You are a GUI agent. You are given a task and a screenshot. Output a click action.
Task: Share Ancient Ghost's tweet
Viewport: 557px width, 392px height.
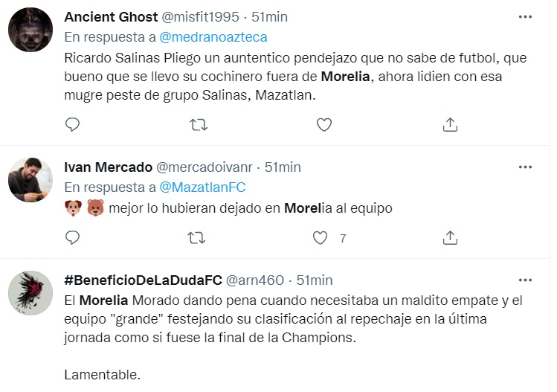click(449, 125)
